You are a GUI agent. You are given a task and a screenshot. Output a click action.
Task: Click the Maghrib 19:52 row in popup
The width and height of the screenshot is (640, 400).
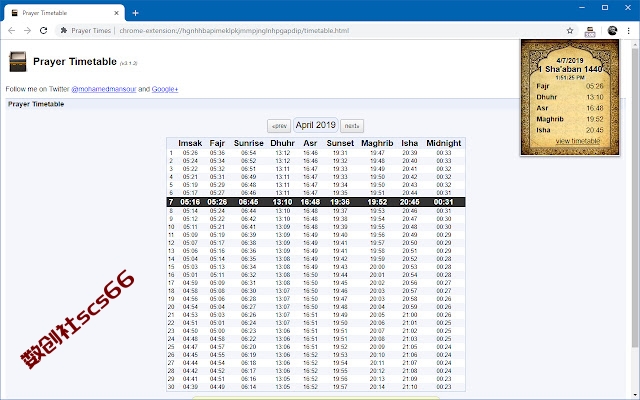(x=569, y=119)
